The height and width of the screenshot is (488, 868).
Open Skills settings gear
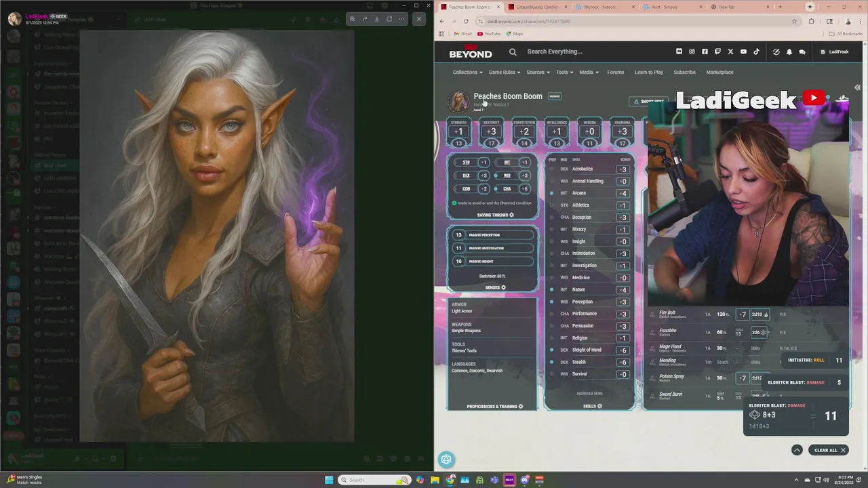(x=599, y=407)
